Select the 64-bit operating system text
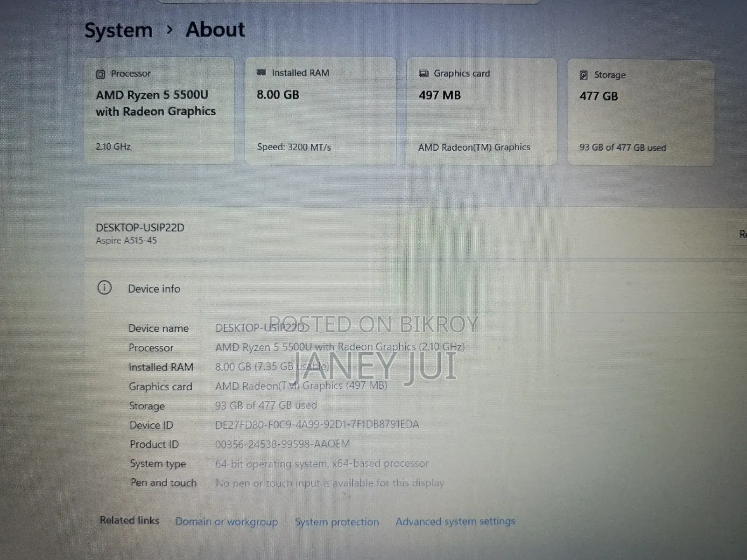747x560 pixels. (322, 463)
